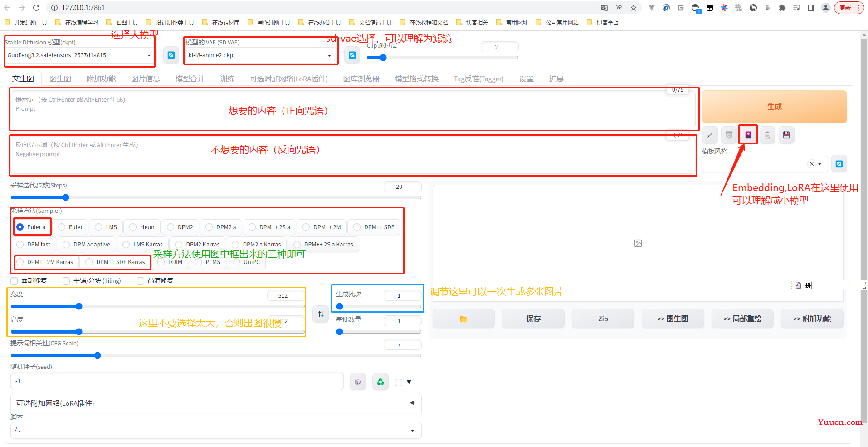Viewport: 868px width, 447px height.
Task: Open the SD VAE dropdown
Action: pyautogui.click(x=260, y=55)
